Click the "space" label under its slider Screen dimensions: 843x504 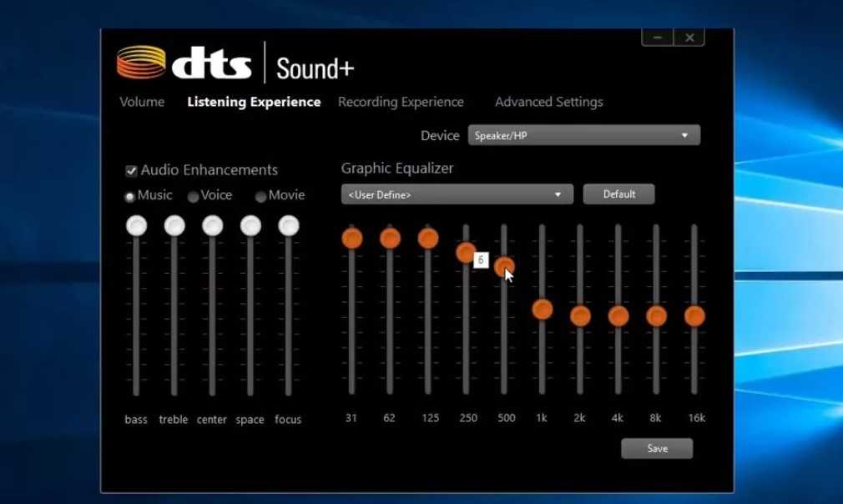tap(250, 420)
